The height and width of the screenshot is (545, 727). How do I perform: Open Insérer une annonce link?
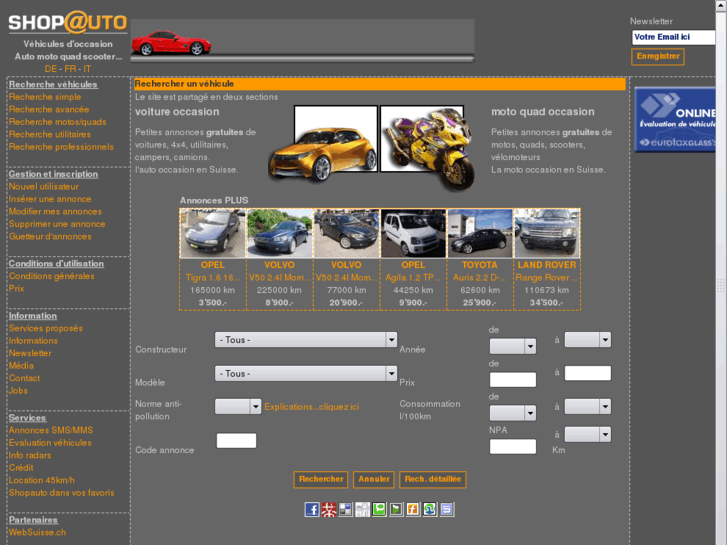click(x=50, y=199)
